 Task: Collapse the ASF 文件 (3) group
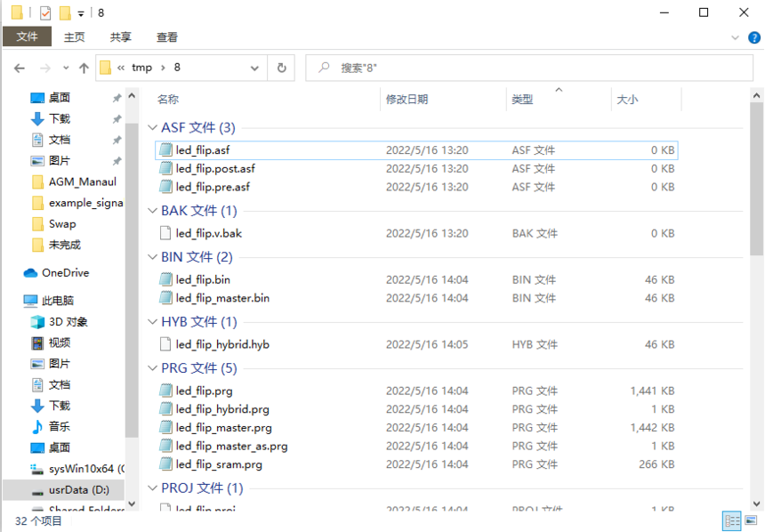pos(153,127)
